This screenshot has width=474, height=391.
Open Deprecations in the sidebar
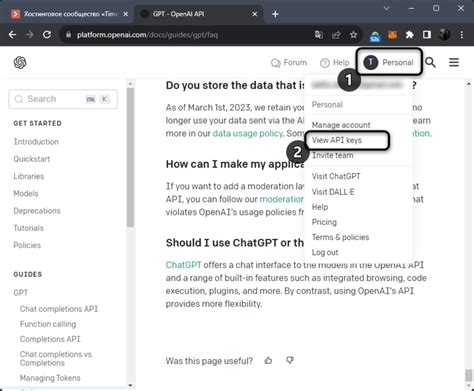[x=37, y=211]
